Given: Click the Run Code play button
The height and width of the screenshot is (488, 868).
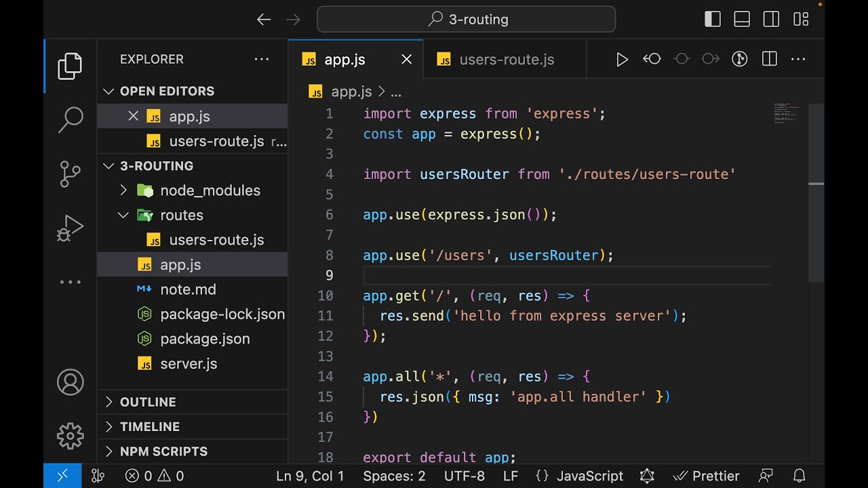Looking at the screenshot, I should (622, 60).
